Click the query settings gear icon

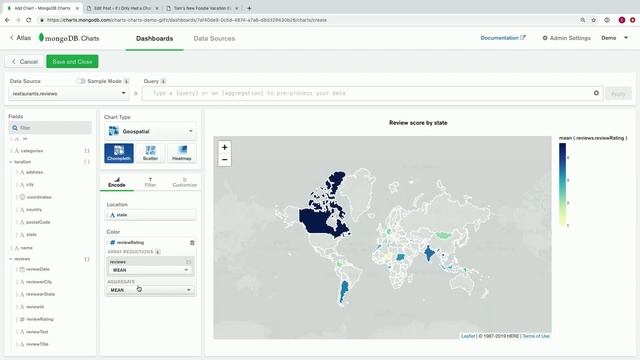596,93
